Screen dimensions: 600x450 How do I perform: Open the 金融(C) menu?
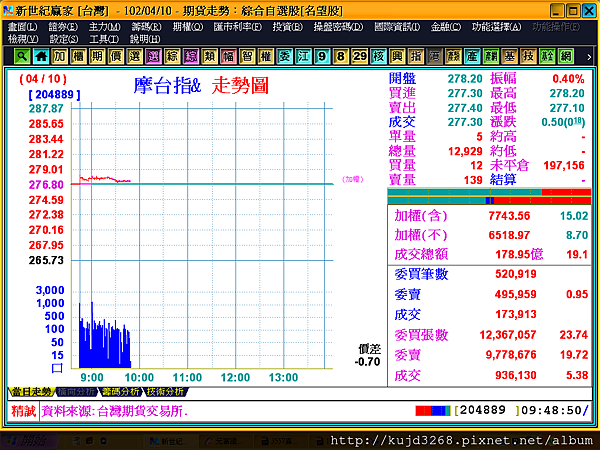coord(446,27)
